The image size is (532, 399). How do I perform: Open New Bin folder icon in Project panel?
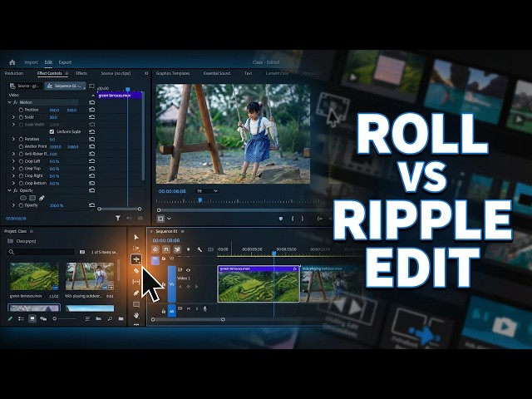pos(121,318)
